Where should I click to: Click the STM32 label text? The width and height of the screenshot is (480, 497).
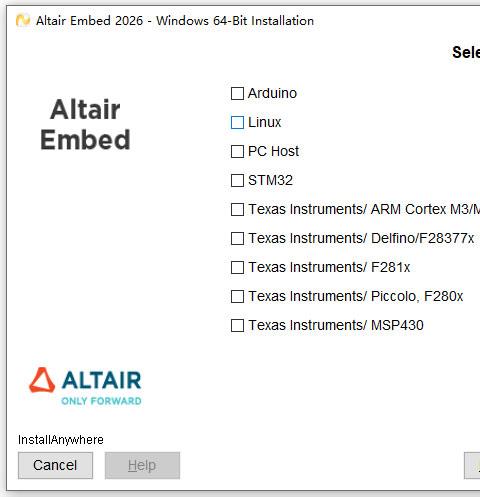tap(270, 181)
